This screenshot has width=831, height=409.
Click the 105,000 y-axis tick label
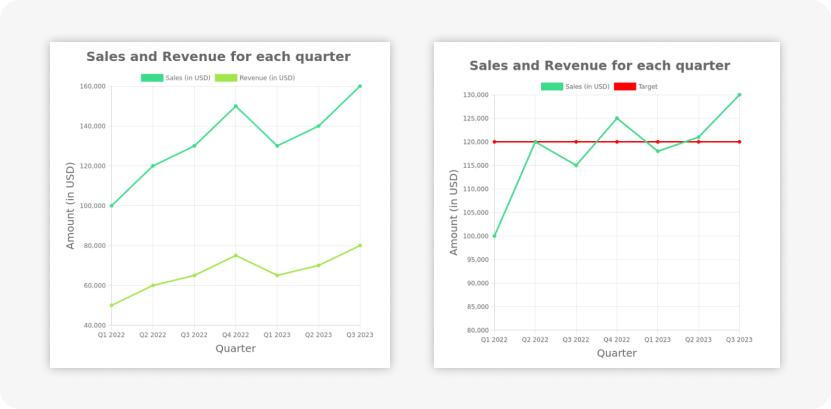tap(478, 212)
